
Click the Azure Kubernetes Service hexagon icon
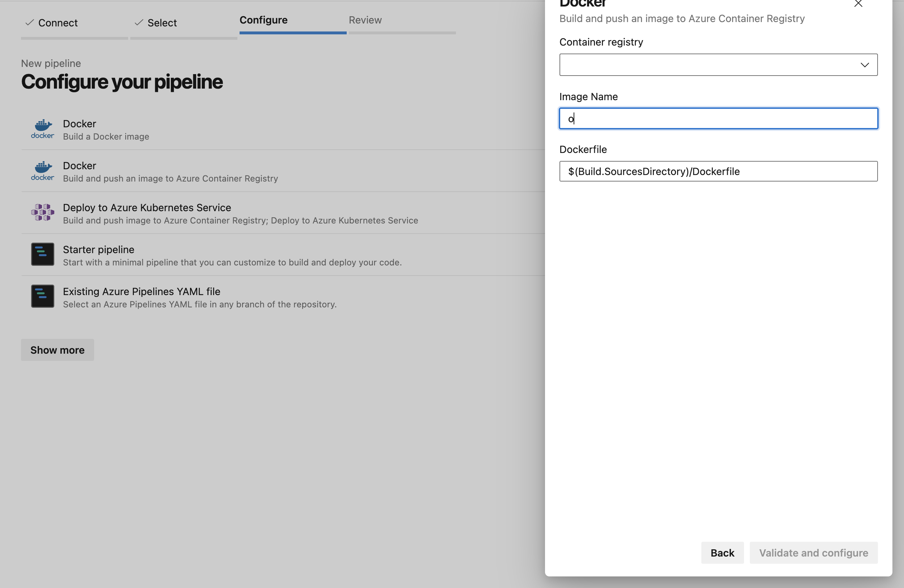pyautogui.click(x=43, y=213)
